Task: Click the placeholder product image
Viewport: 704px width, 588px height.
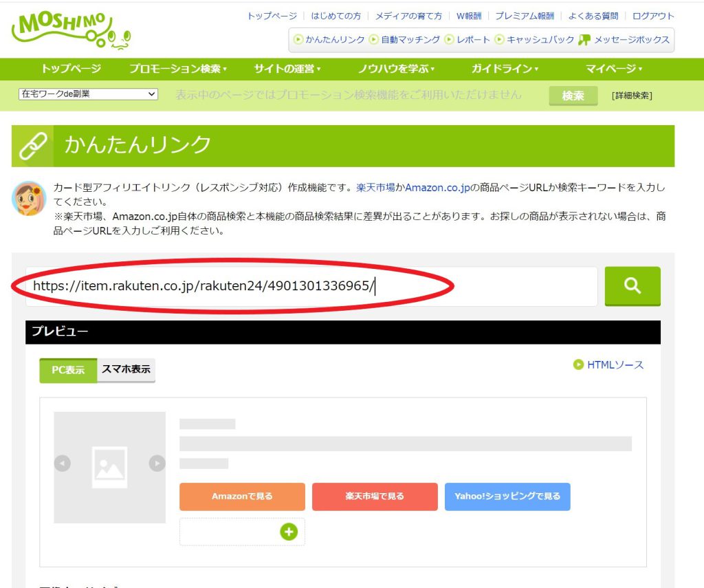Action: coord(109,467)
